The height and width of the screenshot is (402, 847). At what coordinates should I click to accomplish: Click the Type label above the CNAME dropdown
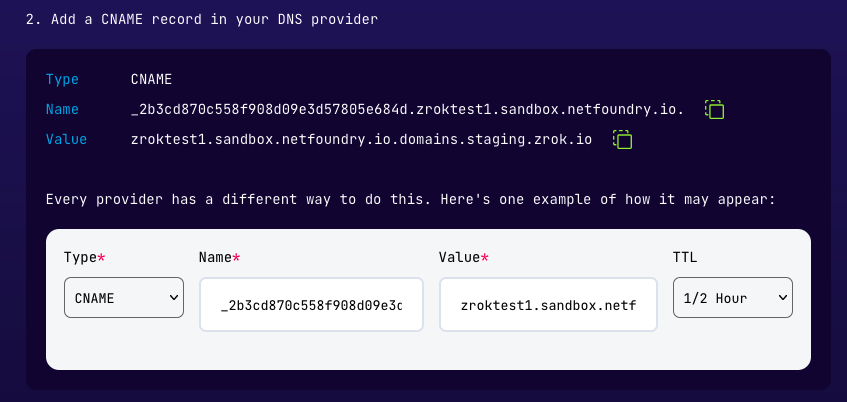tap(80, 257)
